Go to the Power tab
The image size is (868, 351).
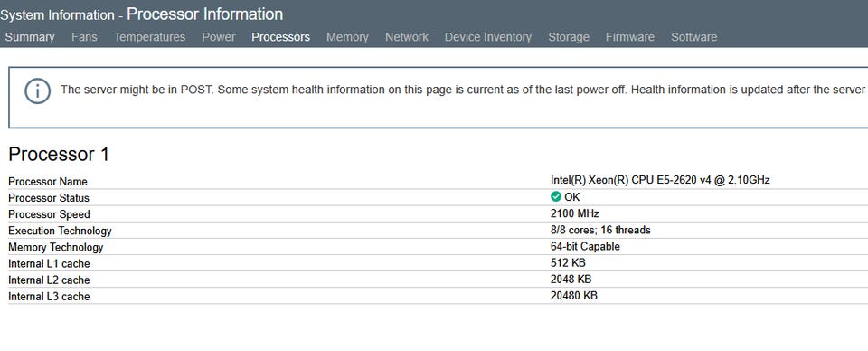click(219, 37)
